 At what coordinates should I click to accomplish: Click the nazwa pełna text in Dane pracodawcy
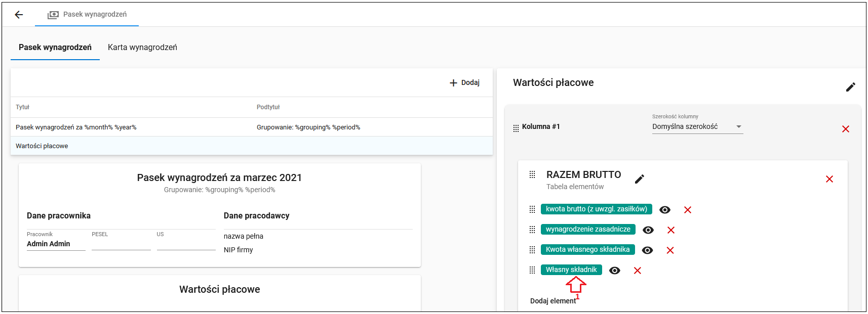[x=244, y=236]
